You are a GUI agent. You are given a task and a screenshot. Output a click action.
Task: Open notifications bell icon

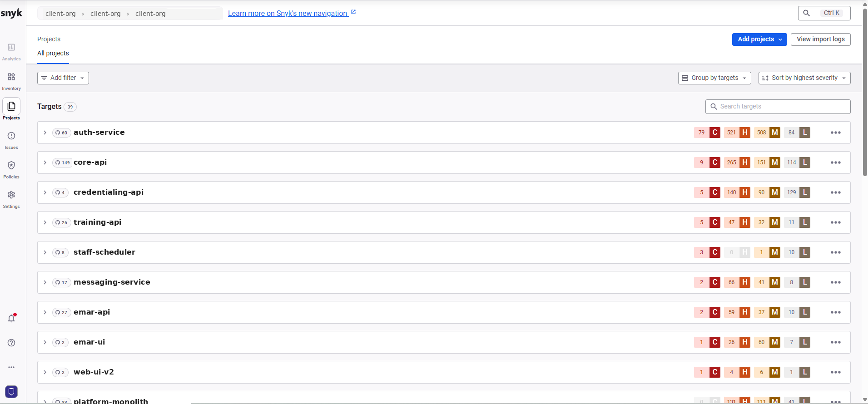click(x=11, y=318)
